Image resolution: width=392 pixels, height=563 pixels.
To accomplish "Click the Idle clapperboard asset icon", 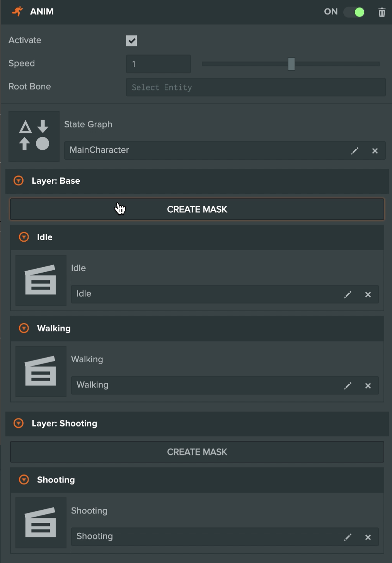I will (41, 280).
